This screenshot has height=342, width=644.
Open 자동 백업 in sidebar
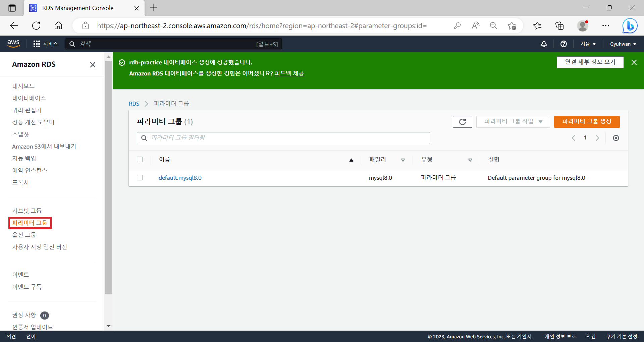pyautogui.click(x=24, y=158)
